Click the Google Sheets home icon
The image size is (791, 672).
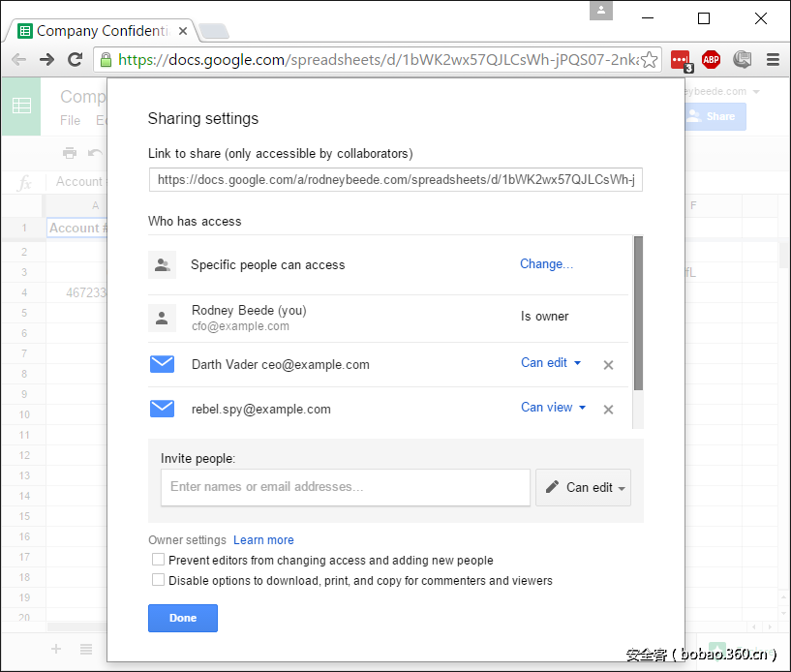pyautogui.click(x=21, y=106)
